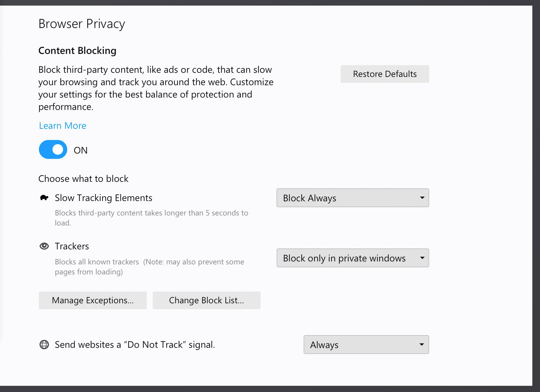Click the ON label beside the toggle

pos(80,150)
